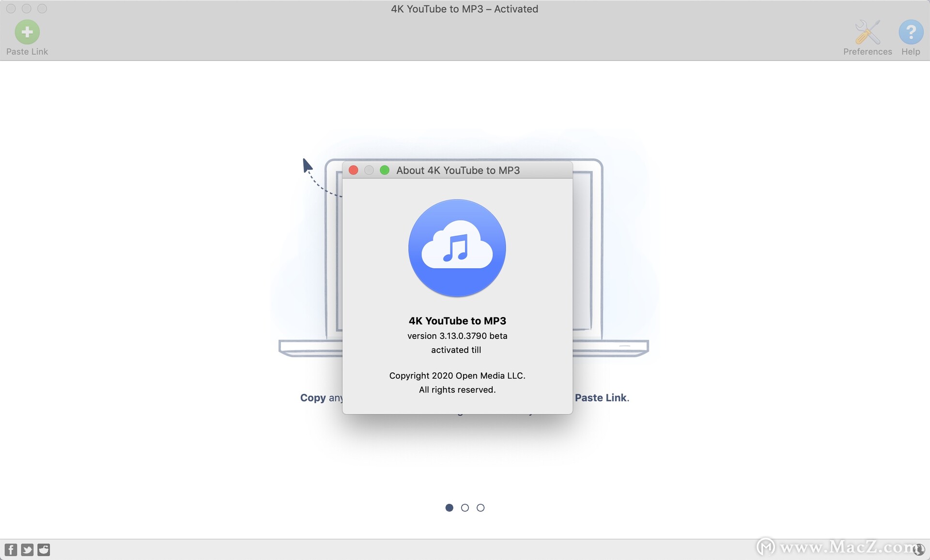Click 'Copyright 2020 Open Media LLC.' text
This screenshot has width=930, height=560.
pyautogui.click(x=457, y=376)
